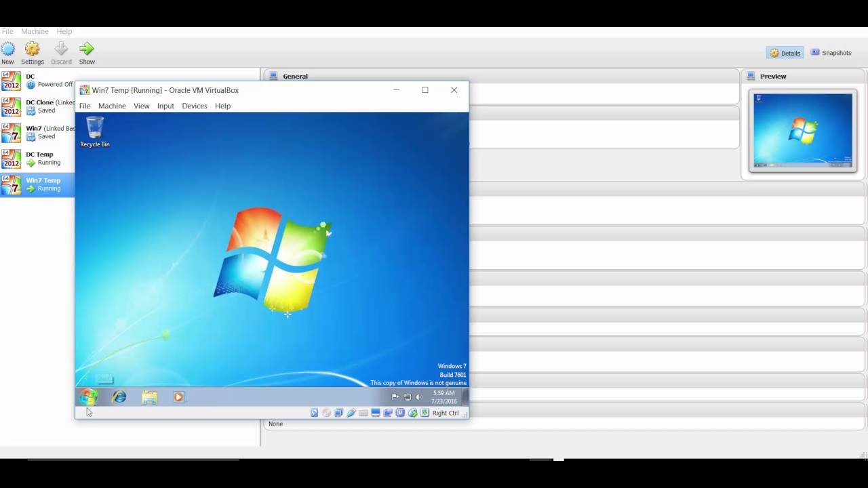This screenshot has width=868, height=488.
Task: Click the green Show arrow icon
Action: coord(87,49)
